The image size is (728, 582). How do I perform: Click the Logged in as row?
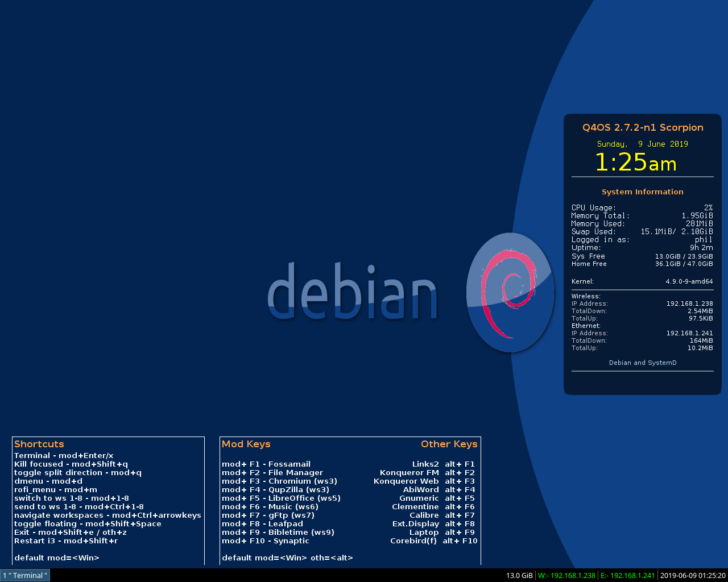tap(642, 239)
